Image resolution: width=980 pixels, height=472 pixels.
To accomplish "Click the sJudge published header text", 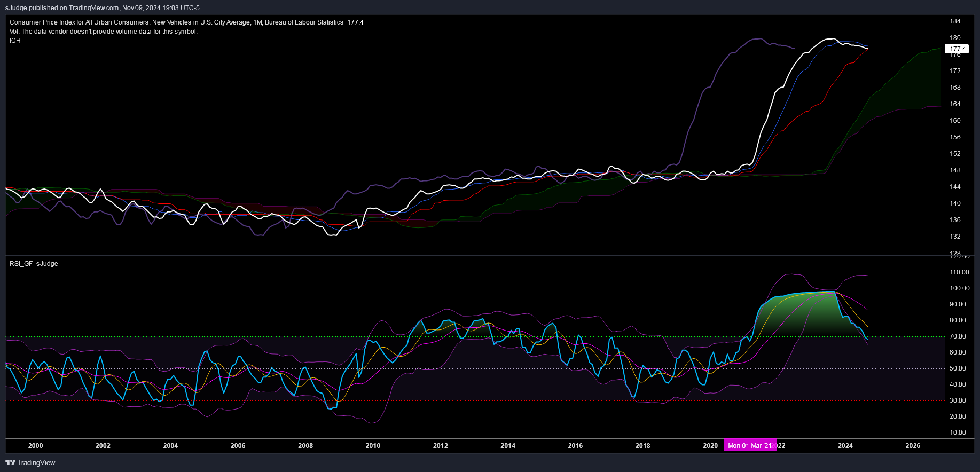I will (x=103, y=8).
